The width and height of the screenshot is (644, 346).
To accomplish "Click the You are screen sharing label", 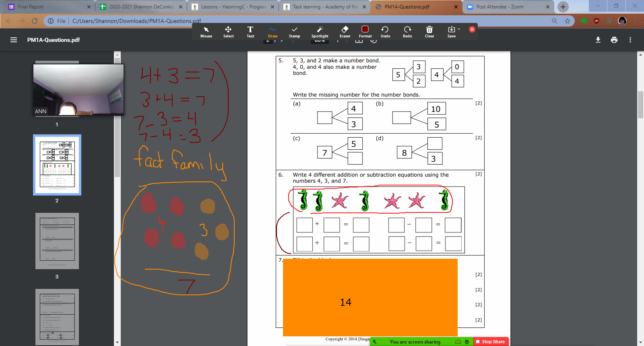I will coord(415,342).
